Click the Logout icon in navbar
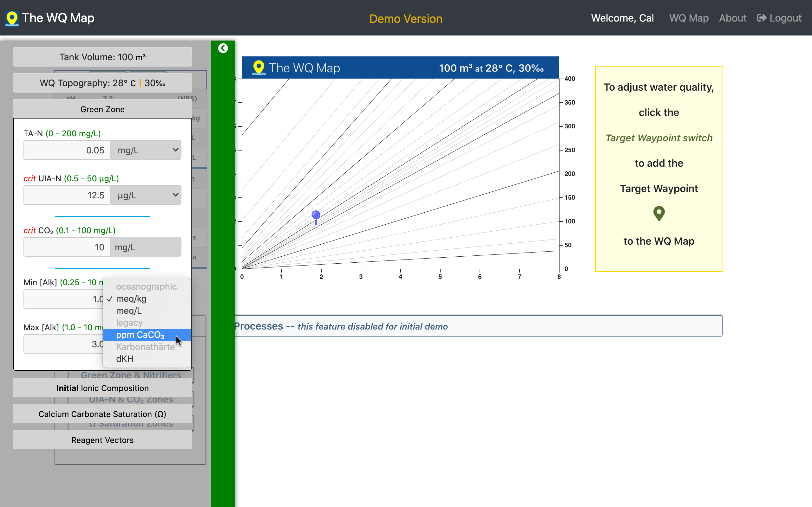Screen dimensions: 812x507 (761, 18)
